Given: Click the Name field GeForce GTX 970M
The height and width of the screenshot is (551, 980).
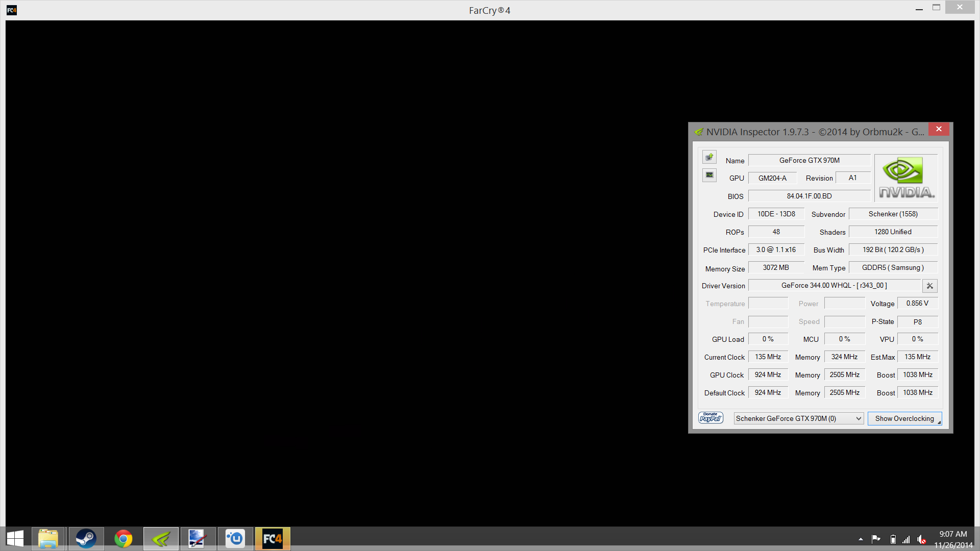Looking at the screenshot, I should point(810,160).
